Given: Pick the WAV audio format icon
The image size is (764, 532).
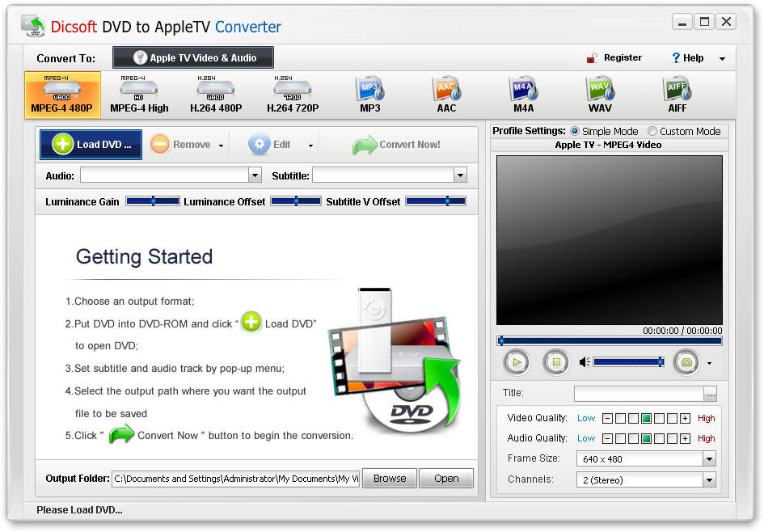Looking at the screenshot, I should pos(600,95).
